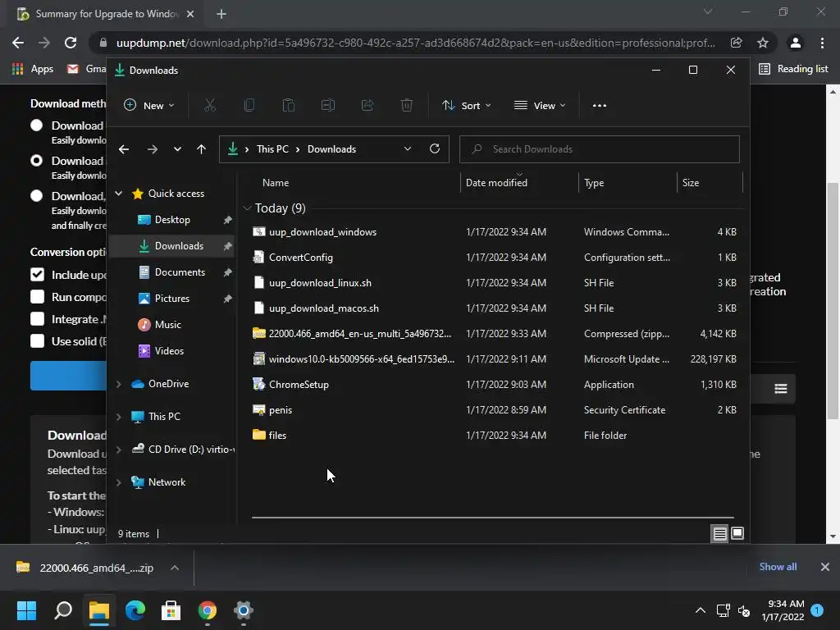840x630 pixels.
Task: Expand the OneDrive tree node
Action: (x=118, y=384)
